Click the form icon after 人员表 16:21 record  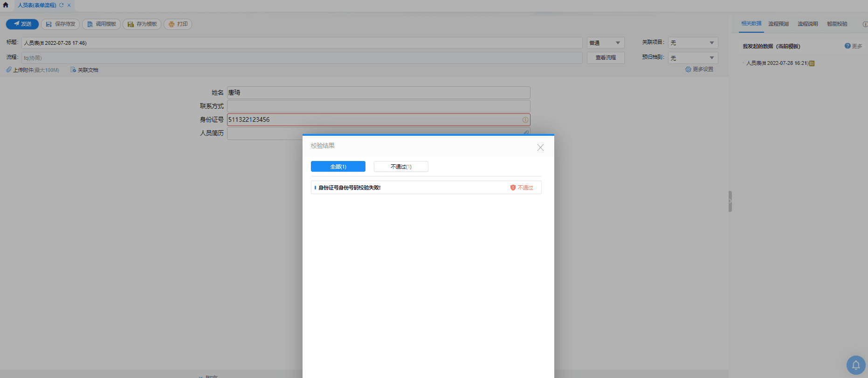[812, 63]
